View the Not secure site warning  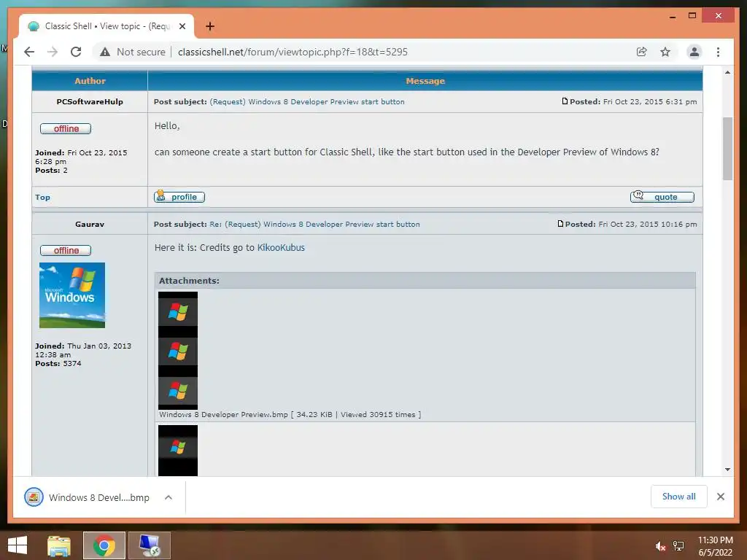(x=133, y=52)
